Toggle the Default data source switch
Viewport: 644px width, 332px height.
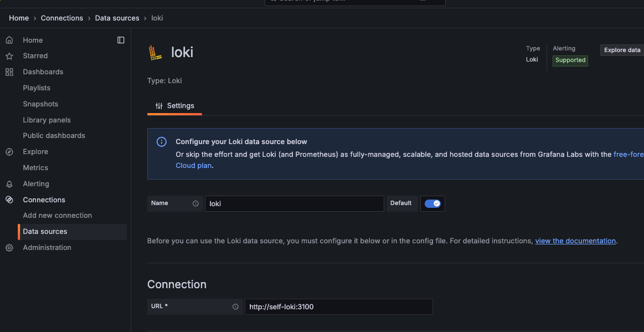[x=432, y=203]
